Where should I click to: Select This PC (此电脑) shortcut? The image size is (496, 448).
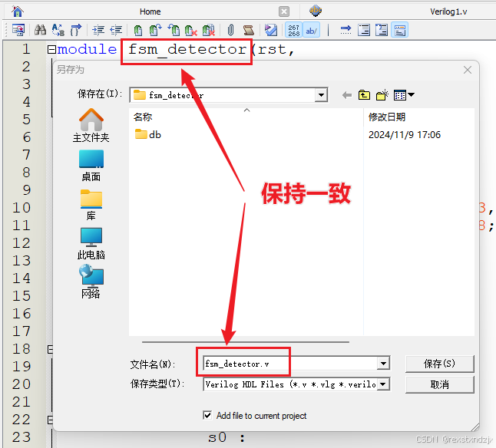(x=91, y=244)
